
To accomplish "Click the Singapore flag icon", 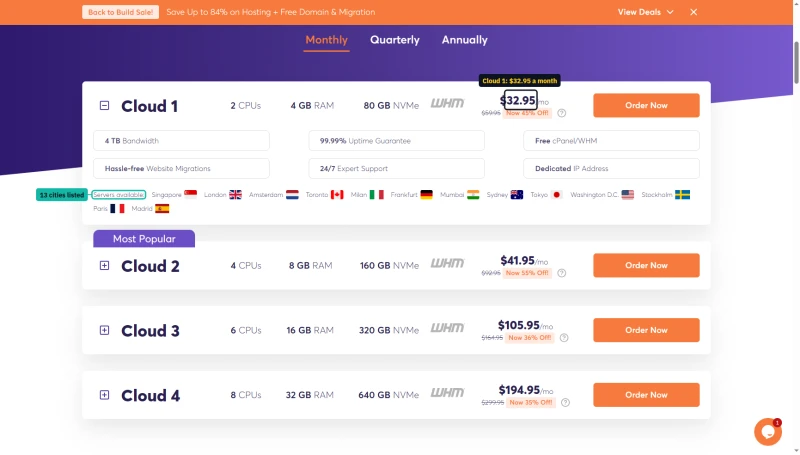I will click(x=190, y=194).
